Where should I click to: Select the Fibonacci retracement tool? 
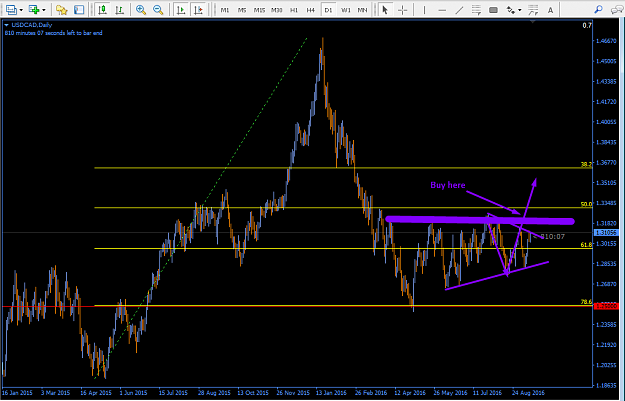tap(476, 10)
